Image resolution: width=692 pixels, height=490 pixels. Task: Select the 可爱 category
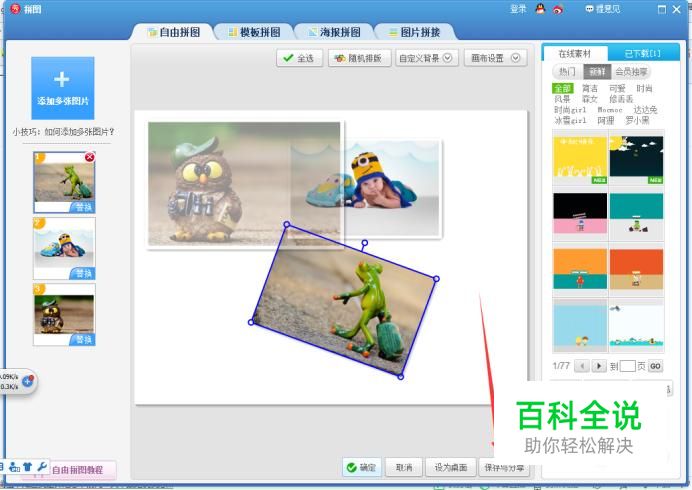pos(617,88)
